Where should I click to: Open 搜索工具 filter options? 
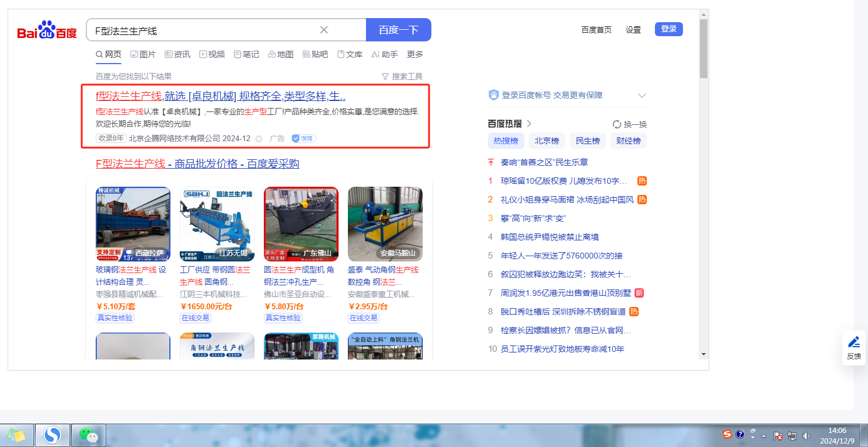[x=402, y=76]
